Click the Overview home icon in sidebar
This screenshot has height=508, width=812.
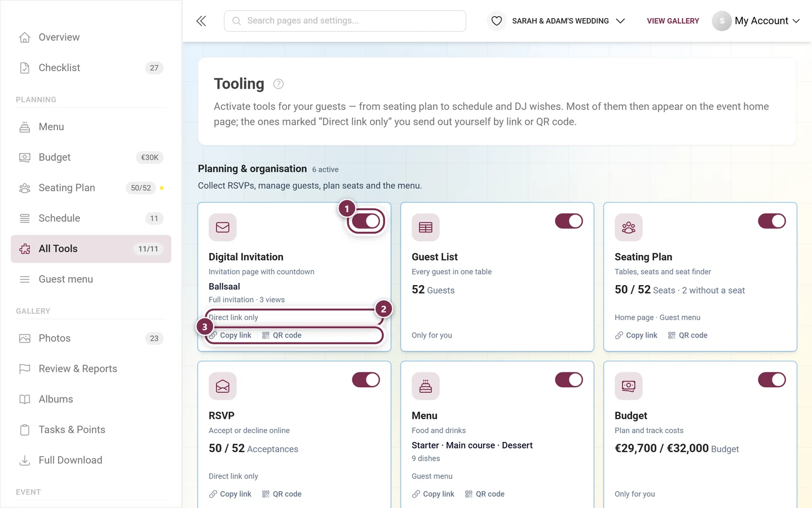coord(25,37)
